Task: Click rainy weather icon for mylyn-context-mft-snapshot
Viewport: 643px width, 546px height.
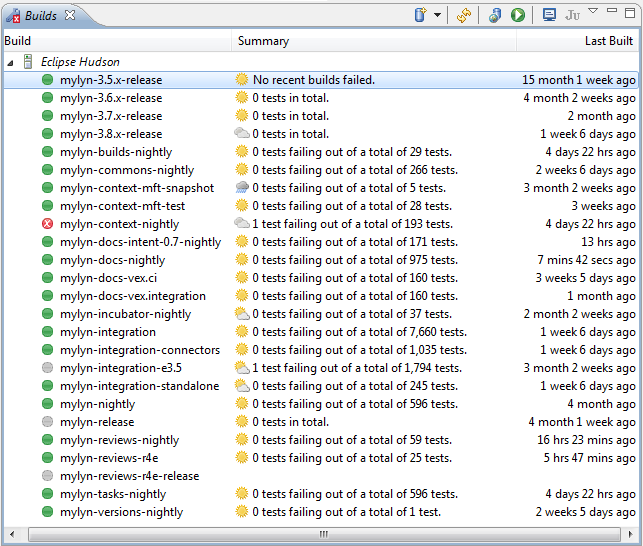Action: coord(242,187)
